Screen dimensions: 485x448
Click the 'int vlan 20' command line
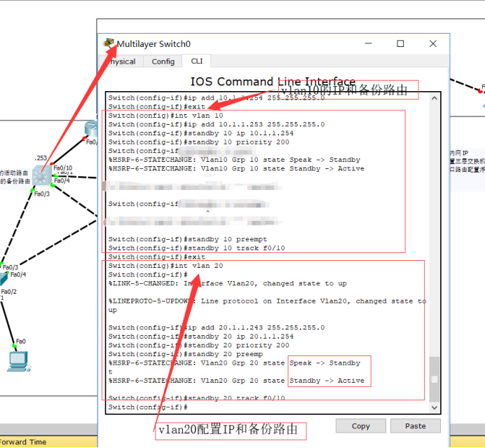[165, 266]
